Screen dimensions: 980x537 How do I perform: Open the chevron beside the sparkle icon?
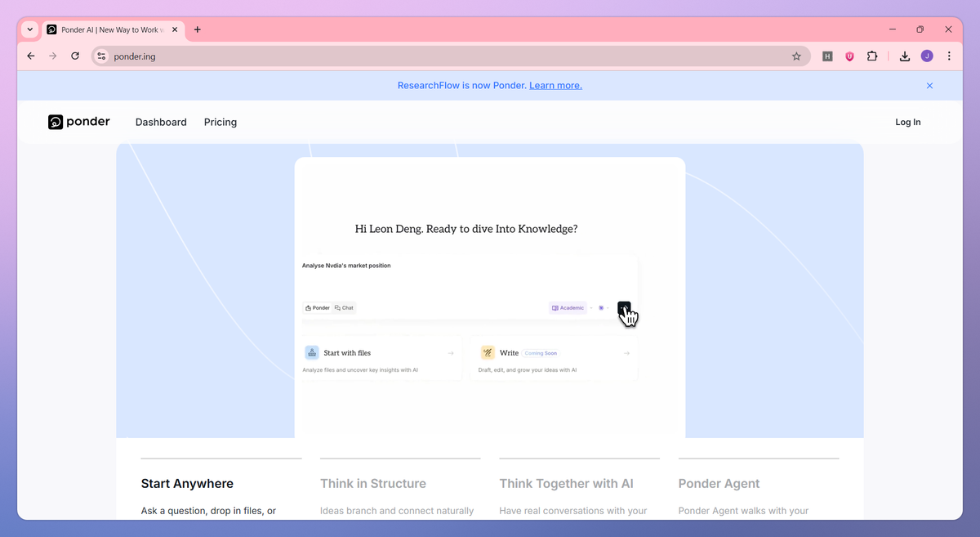click(608, 307)
